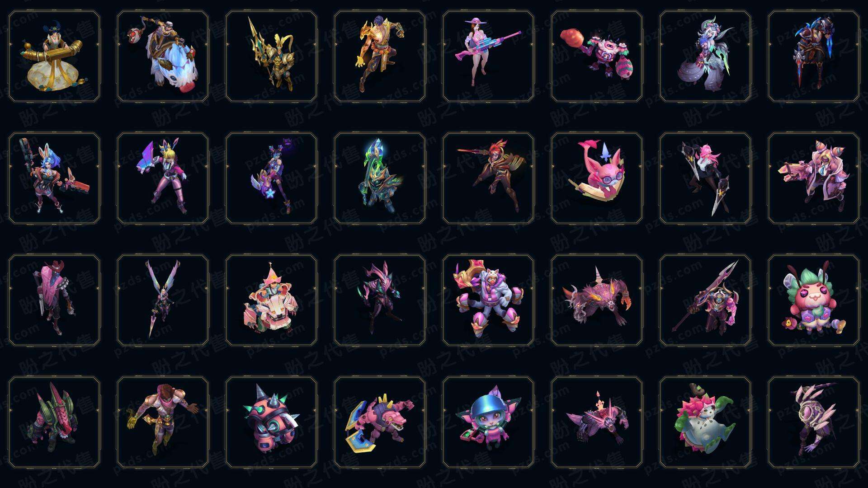The image size is (868, 488).
Task: Open the pink witch-hat robed character tile
Action: pos(271,300)
